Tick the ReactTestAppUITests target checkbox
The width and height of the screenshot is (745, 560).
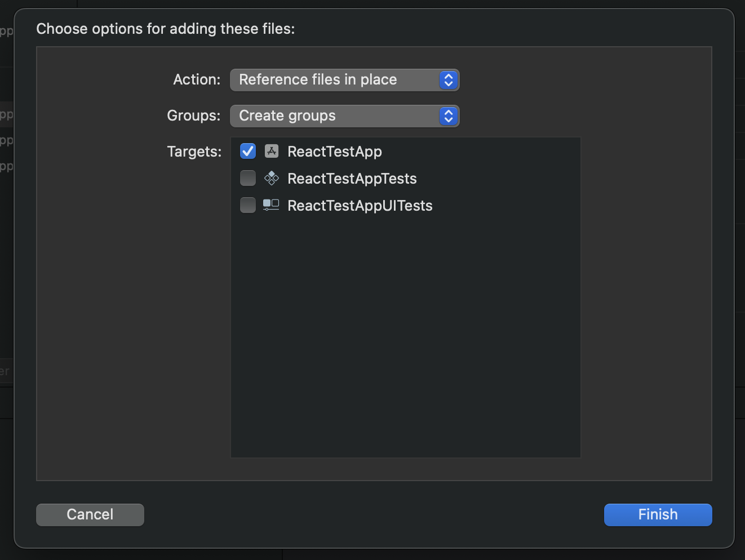(x=248, y=205)
